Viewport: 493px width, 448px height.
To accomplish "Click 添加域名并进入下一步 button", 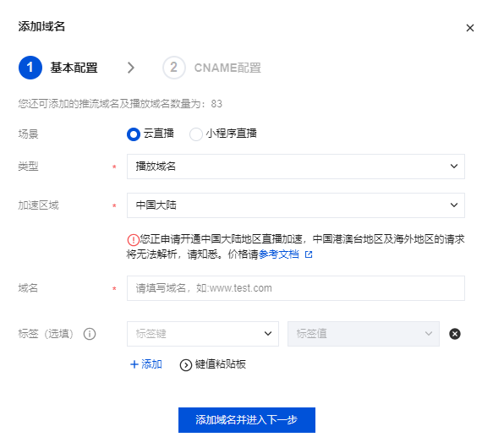I will (247, 420).
